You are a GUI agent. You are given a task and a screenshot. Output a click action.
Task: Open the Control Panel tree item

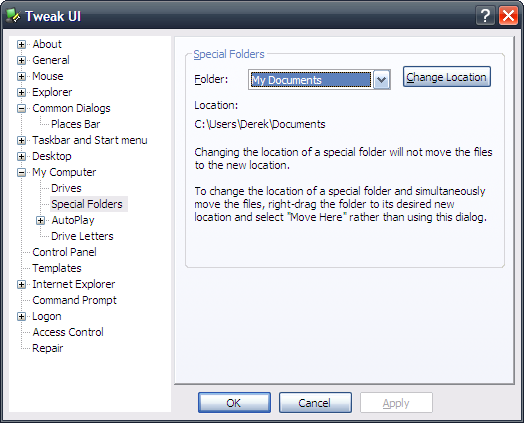(64, 252)
